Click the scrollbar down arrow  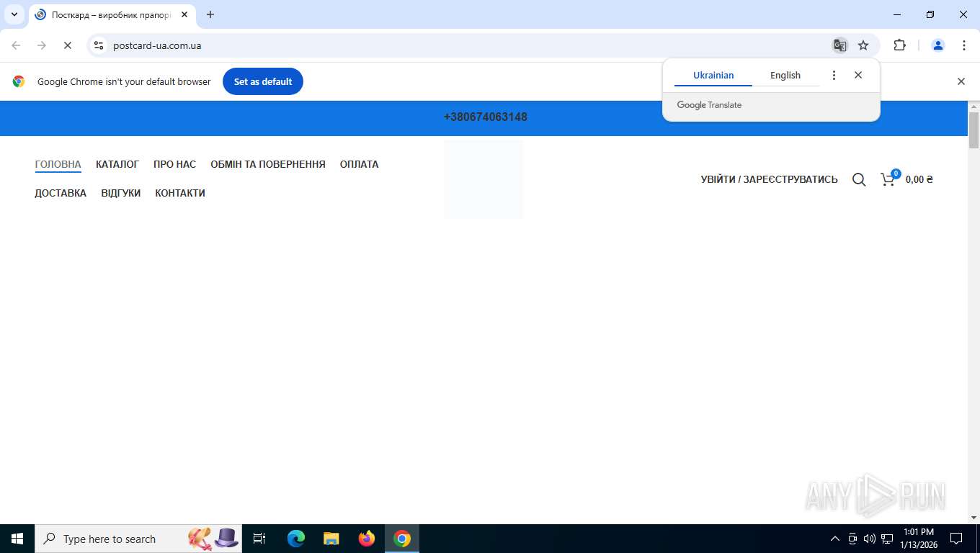[974, 518]
